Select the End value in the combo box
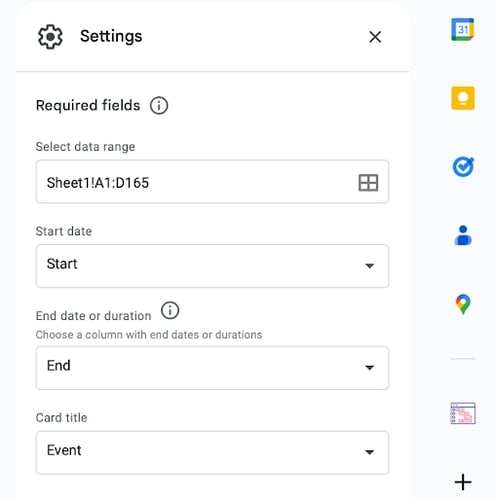 pyautogui.click(x=59, y=365)
